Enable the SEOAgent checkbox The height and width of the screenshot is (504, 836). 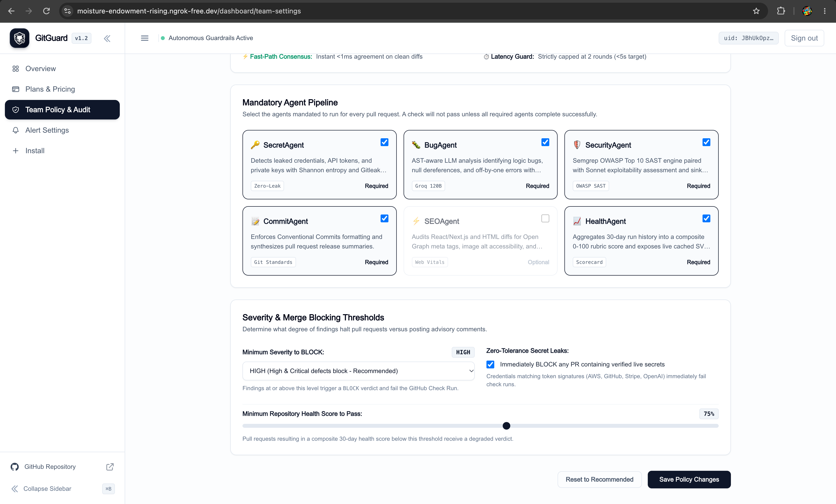[545, 219]
